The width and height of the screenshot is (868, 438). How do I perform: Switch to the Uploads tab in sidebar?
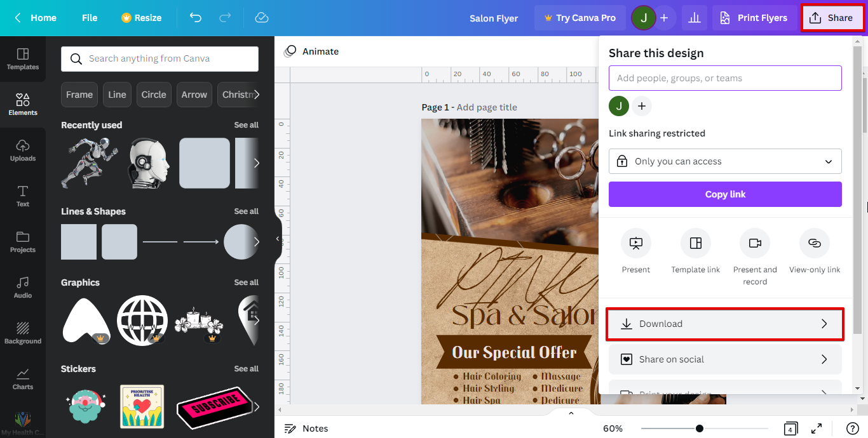(23, 150)
